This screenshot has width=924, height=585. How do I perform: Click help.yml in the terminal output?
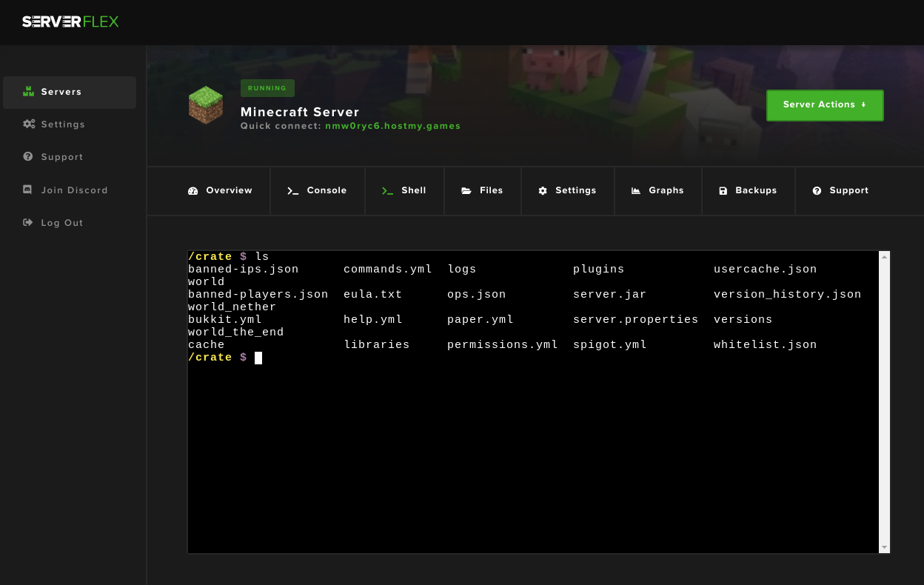373,320
